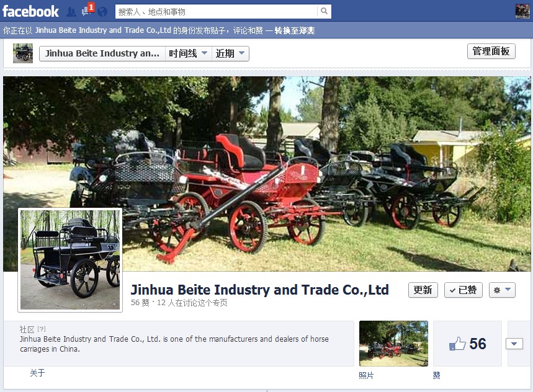
Task: Click the thumbs-up 56 likes tile
Action: (467, 344)
